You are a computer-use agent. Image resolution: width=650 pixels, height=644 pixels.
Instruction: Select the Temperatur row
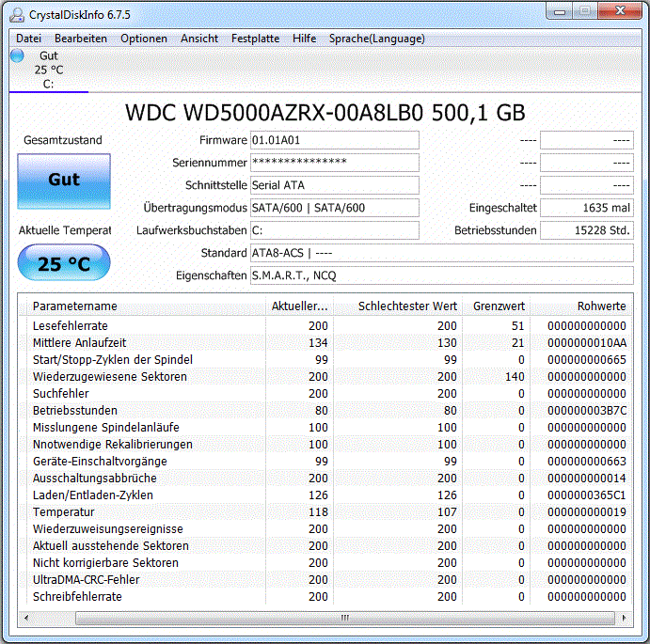pyautogui.click(x=325, y=512)
